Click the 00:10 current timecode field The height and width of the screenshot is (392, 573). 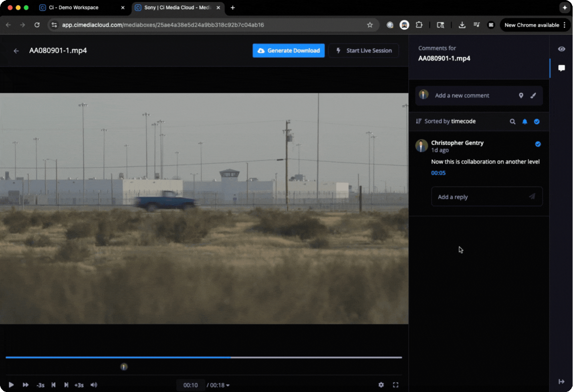(x=191, y=385)
